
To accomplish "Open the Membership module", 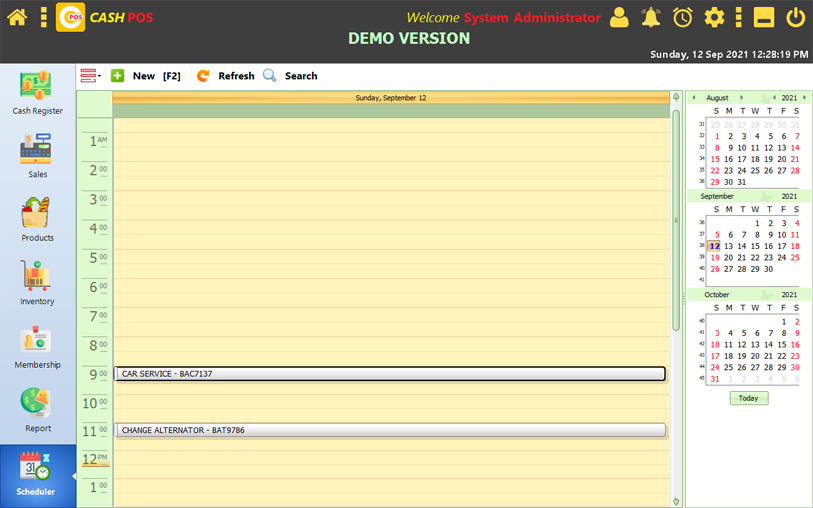I will 37,347.
